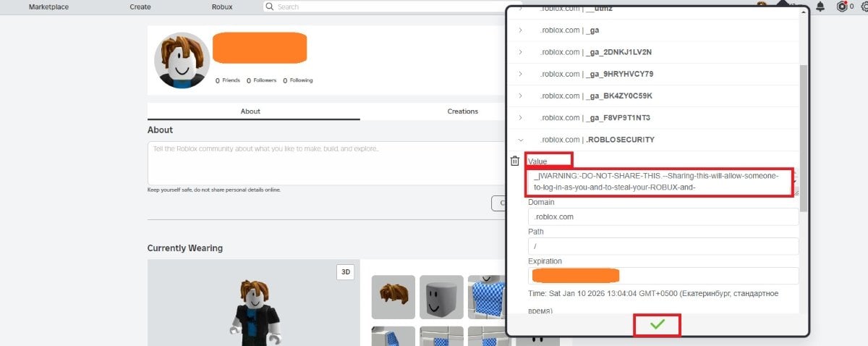Screen dimensions: 868x346
Task: Open the Followers count link
Action: 261,80
